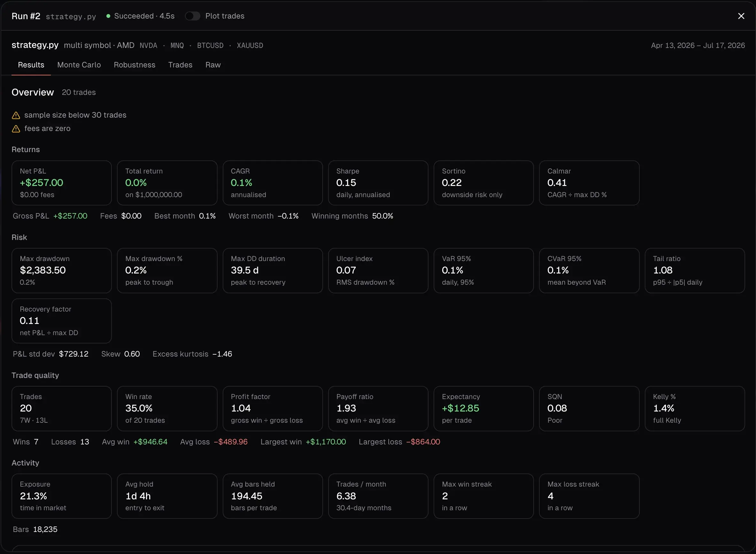
Task: Click the Worst month −0.1% value
Action: click(x=288, y=216)
